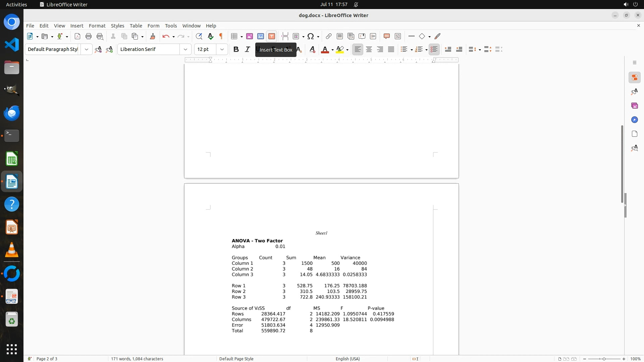
Task: Click the Clone Formatting paintbrush icon
Action: point(153,36)
